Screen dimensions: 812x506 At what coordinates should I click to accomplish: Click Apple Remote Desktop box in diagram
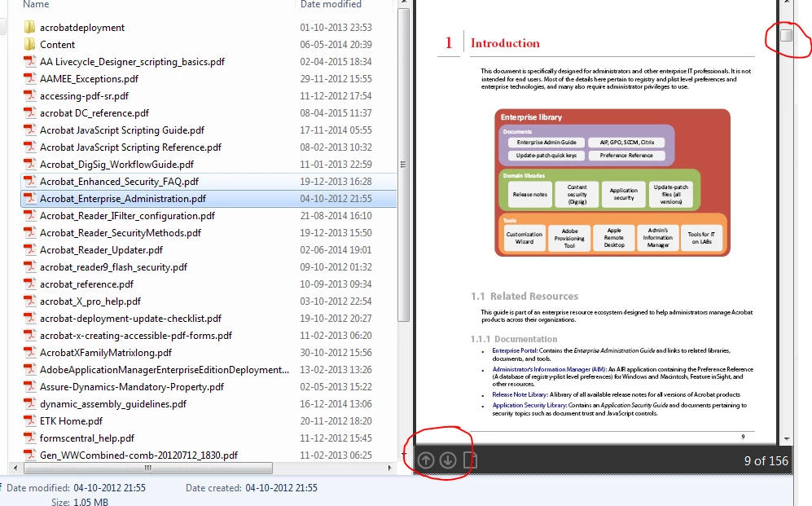613,238
